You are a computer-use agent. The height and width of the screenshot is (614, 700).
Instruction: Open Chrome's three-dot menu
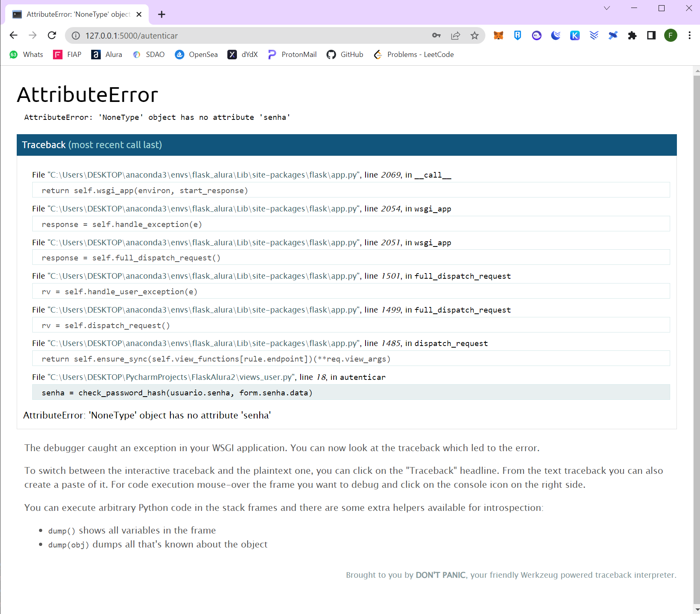690,35
